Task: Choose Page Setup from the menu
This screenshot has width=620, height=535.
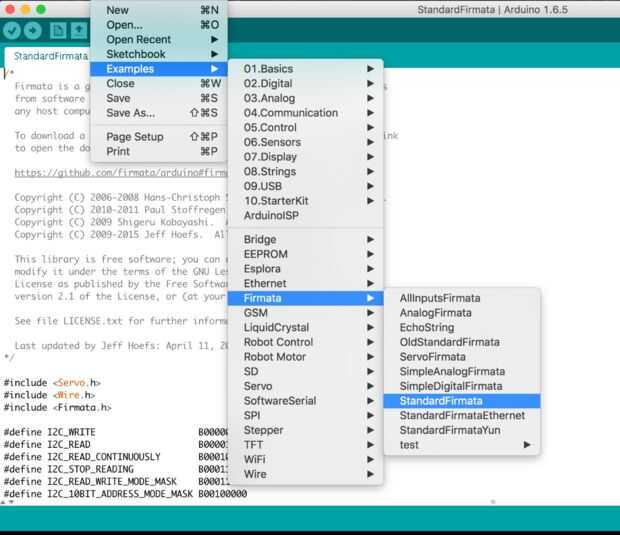Action: (x=159, y=136)
